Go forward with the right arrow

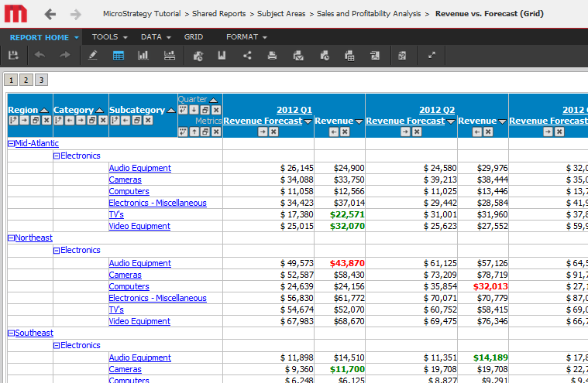[75, 14]
